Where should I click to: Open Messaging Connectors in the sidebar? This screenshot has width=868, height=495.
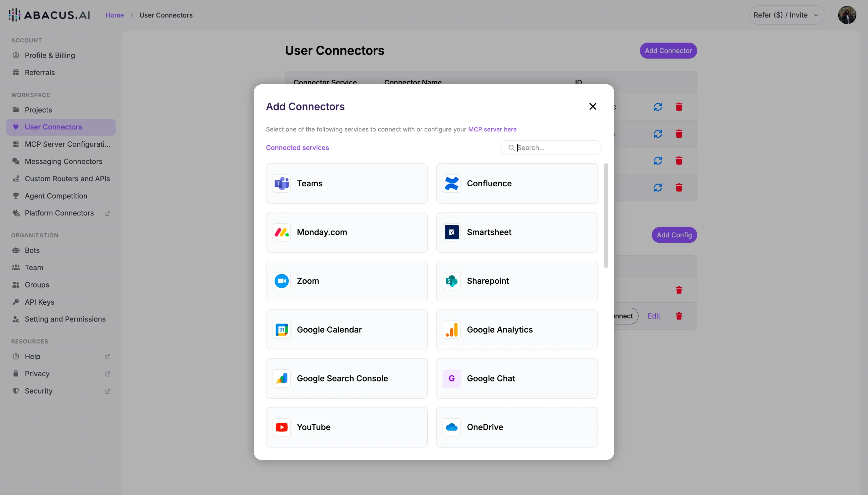point(61,161)
